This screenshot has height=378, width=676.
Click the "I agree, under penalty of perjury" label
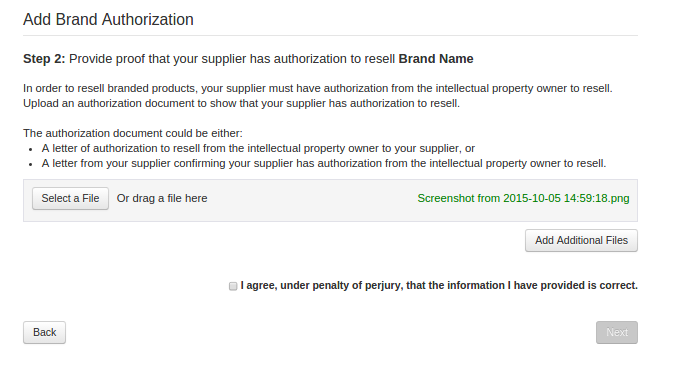[439, 285]
